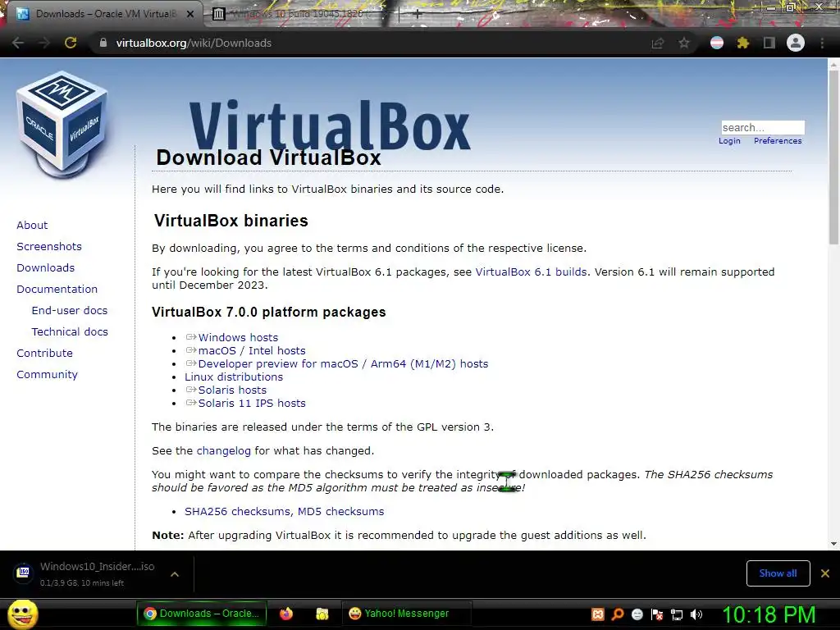Reload the page with the refresh icon
Image resolution: width=840 pixels, height=630 pixels.
[x=71, y=43]
